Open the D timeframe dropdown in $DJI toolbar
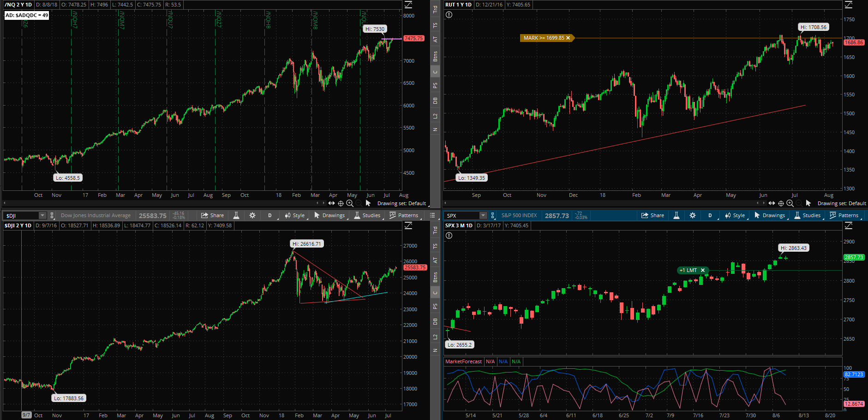 point(270,215)
